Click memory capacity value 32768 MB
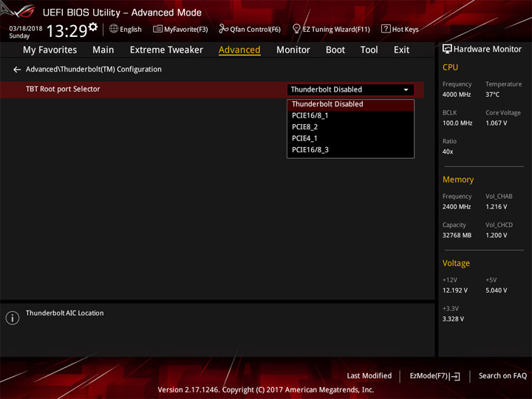The width and height of the screenshot is (532, 399). click(457, 235)
